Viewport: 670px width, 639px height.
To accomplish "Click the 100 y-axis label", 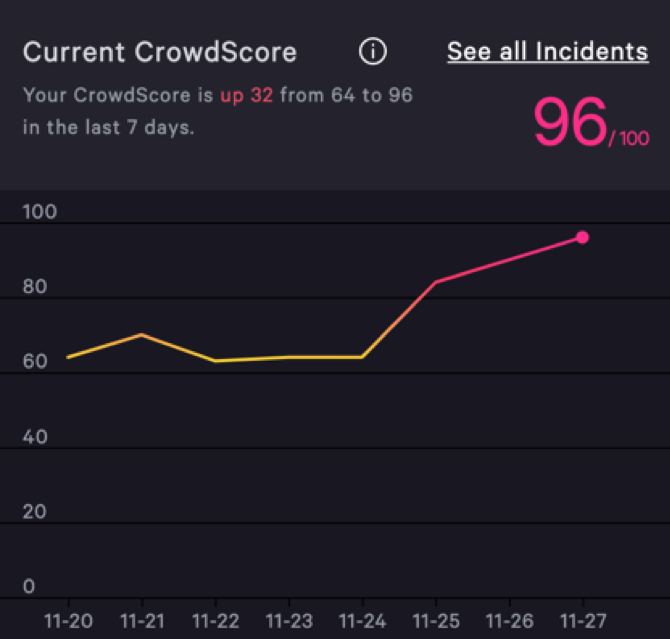I will click(x=40, y=212).
